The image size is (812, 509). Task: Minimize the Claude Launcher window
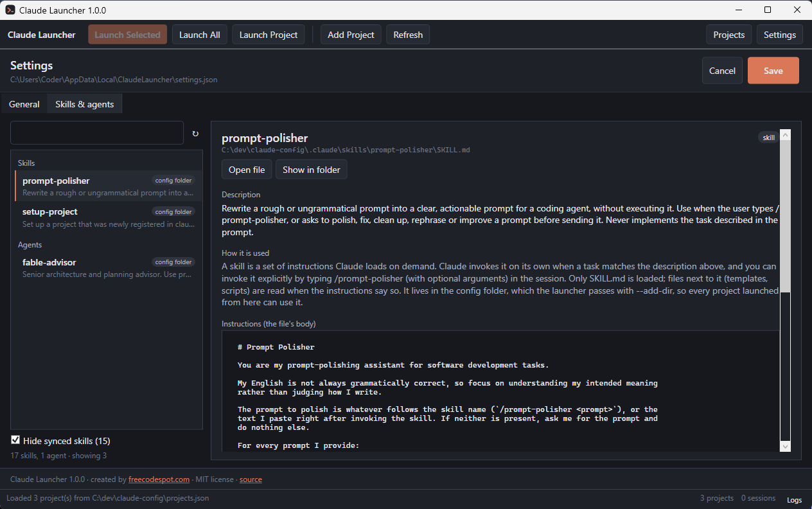(738, 10)
